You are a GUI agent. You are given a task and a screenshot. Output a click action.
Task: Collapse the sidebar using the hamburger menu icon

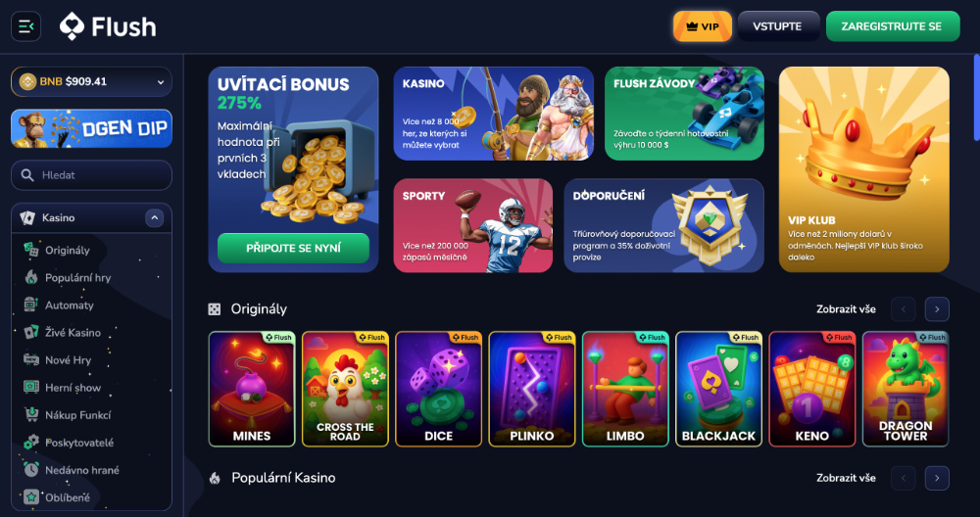tap(26, 26)
